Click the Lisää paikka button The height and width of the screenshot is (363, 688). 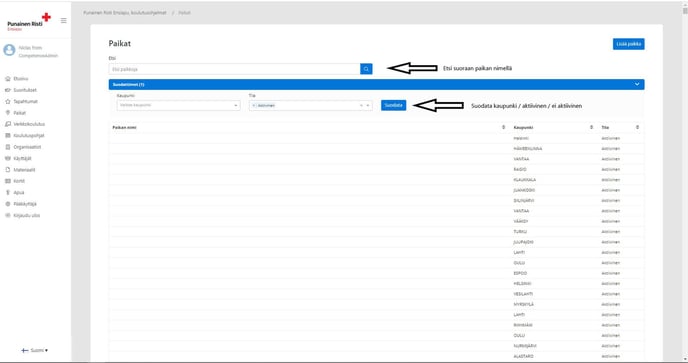(x=628, y=44)
